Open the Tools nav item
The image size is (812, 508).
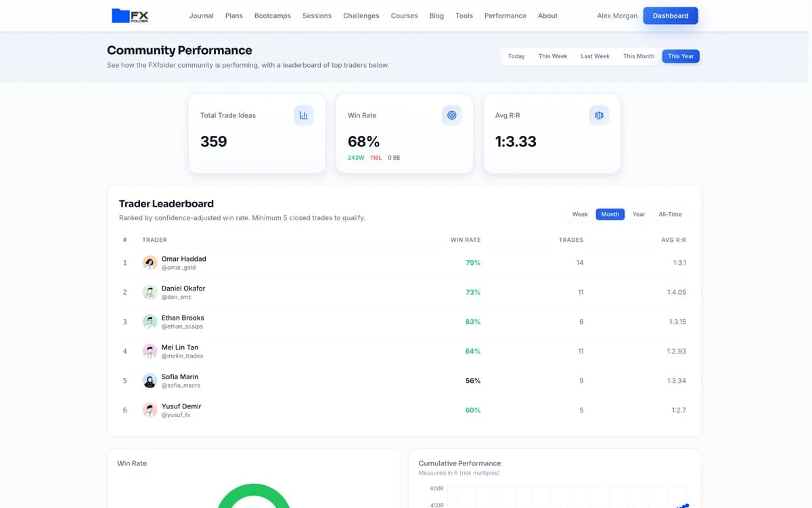(x=464, y=16)
